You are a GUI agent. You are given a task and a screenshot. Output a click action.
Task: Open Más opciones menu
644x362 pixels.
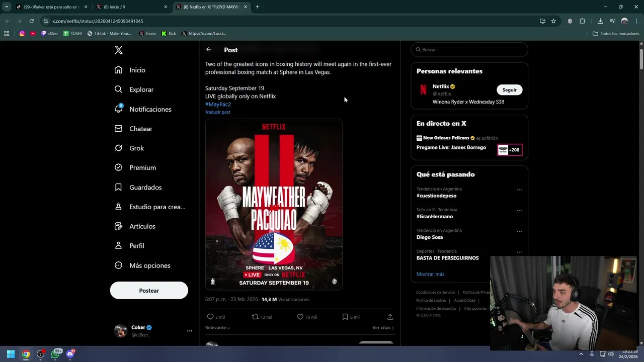(142, 265)
